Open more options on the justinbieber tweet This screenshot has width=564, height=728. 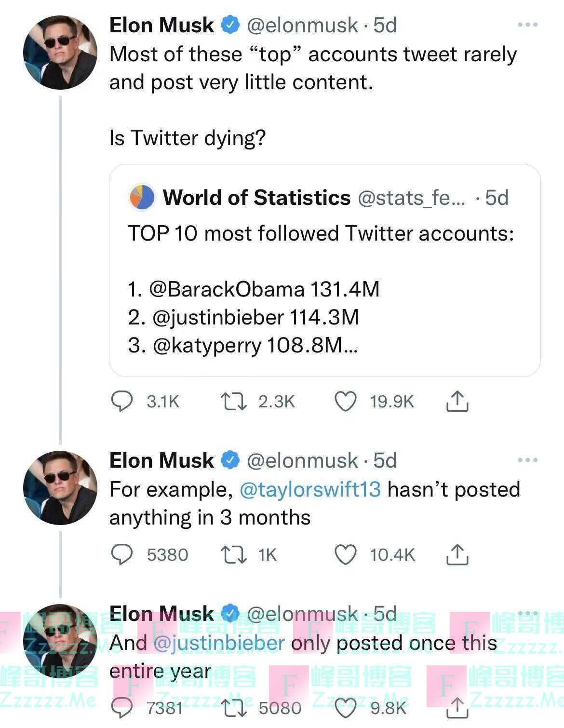[x=527, y=614]
